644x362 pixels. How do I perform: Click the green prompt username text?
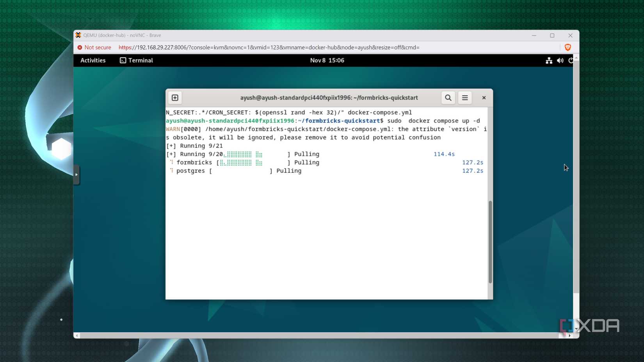pos(230,121)
